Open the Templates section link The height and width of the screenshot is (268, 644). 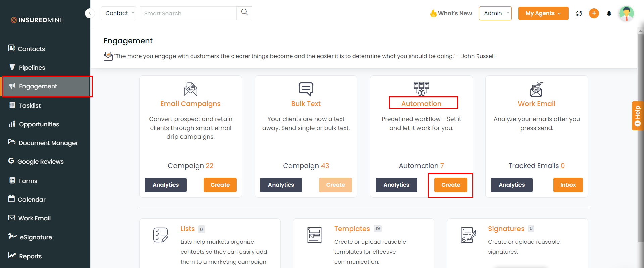pos(352,229)
